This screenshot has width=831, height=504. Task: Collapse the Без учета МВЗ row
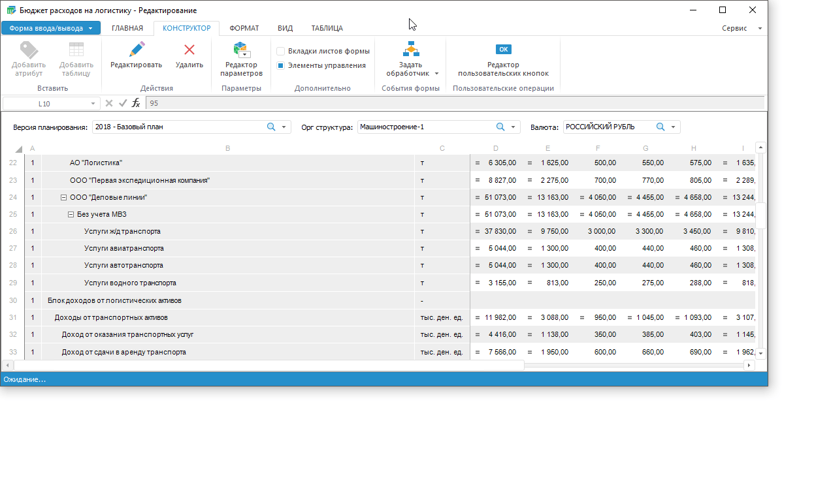(71, 214)
